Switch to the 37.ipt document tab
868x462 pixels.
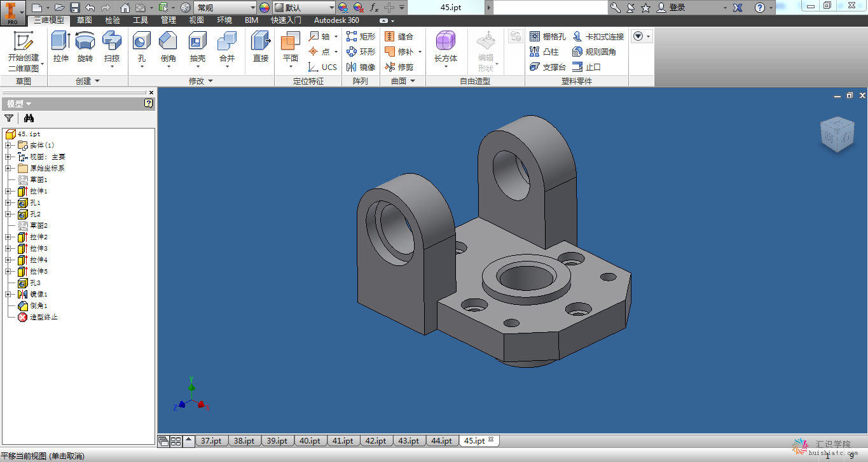[211, 440]
